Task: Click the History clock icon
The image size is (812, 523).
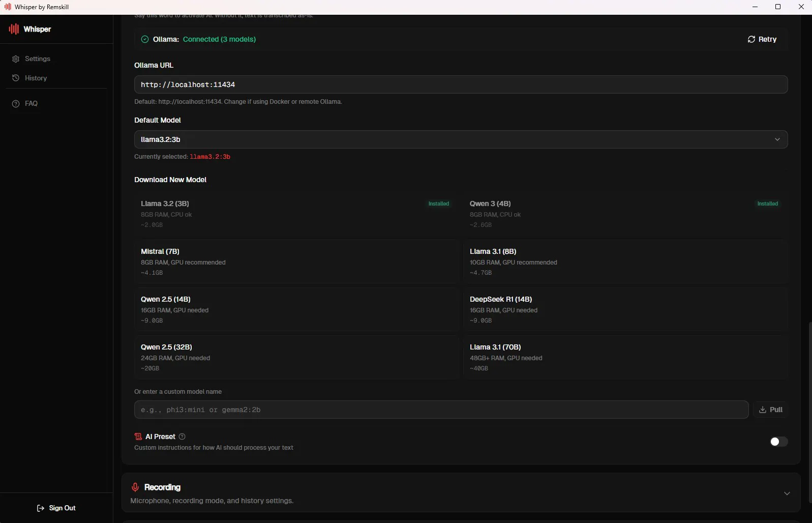Action: point(16,78)
